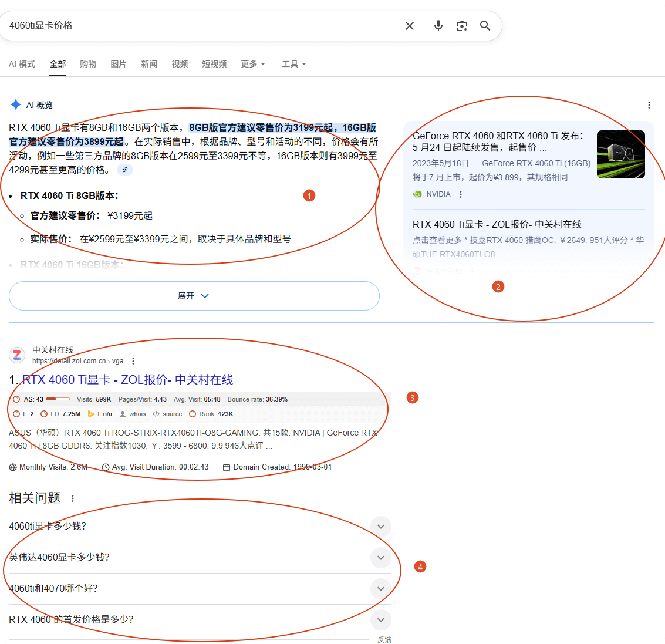View page source via the source icon
Viewport: 665px width, 644px height.
(x=156, y=414)
